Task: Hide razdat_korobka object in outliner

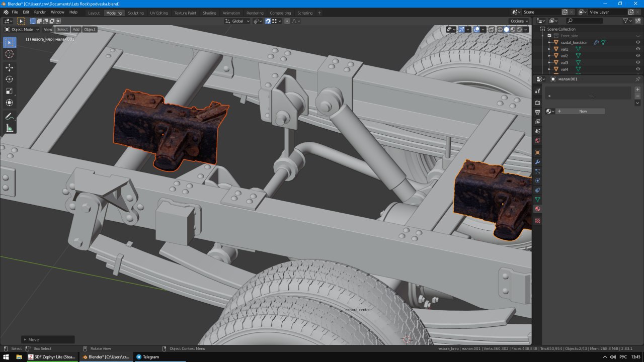Action: click(x=637, y=43)
